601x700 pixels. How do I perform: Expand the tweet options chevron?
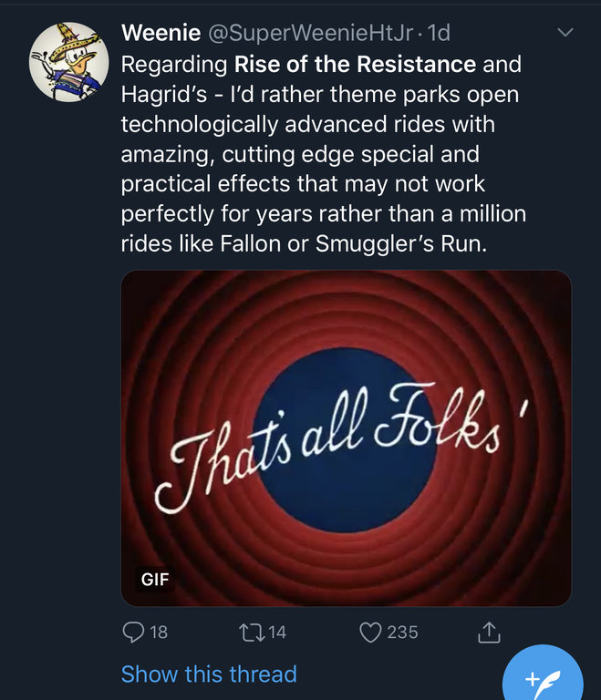(565, 34)
